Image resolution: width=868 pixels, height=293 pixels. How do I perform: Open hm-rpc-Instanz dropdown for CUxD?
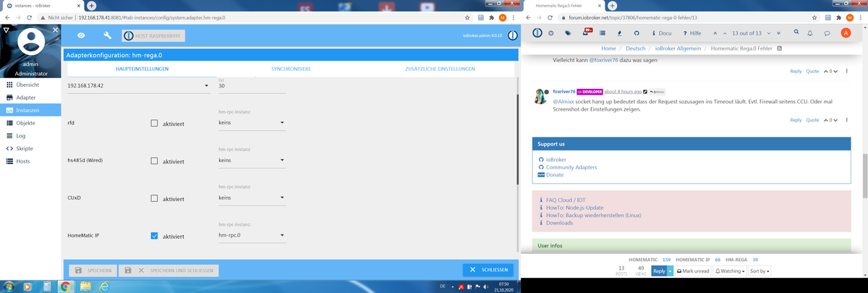coord(251,198)
